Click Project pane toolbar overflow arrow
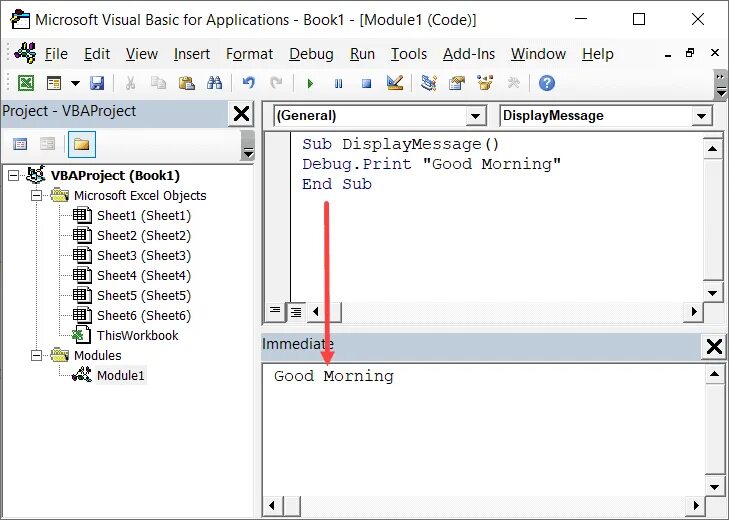The height and width of the screenshot is (520, 729). tap(248, 146)
